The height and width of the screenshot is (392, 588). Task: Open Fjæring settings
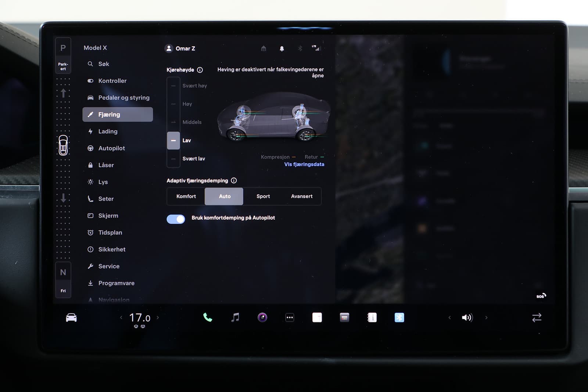pos(118,114)
